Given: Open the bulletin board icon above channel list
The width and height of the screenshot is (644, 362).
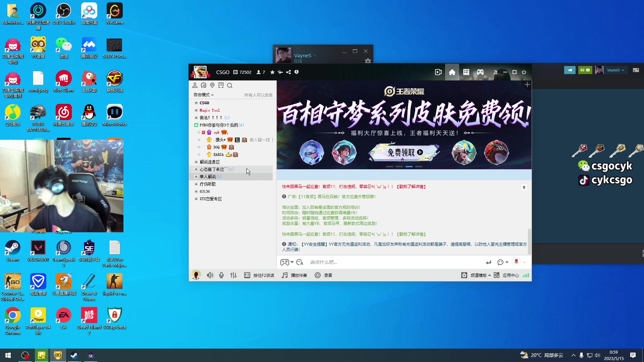Looking at the screenshot, I should (x=221, y=85).
